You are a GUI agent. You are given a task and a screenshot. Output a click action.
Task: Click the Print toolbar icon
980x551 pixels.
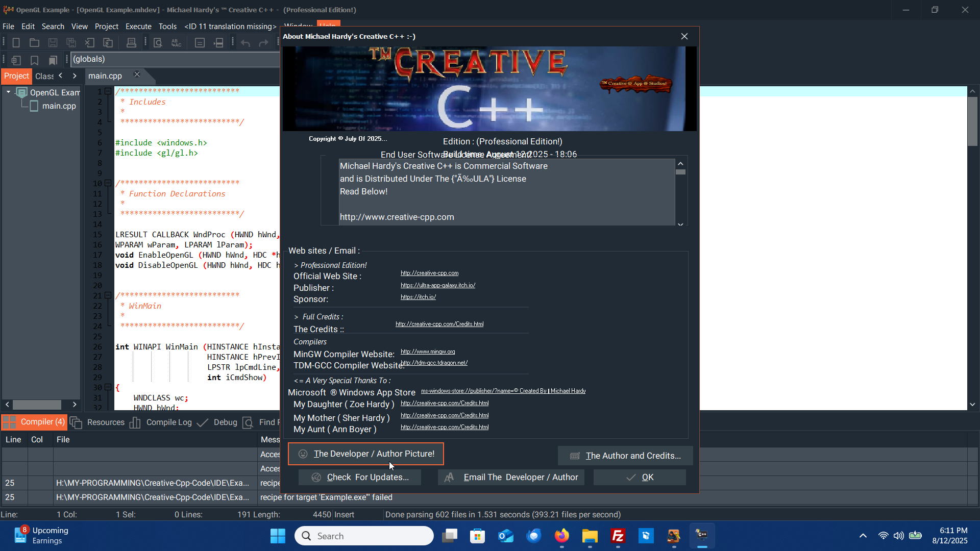(131, 43)
